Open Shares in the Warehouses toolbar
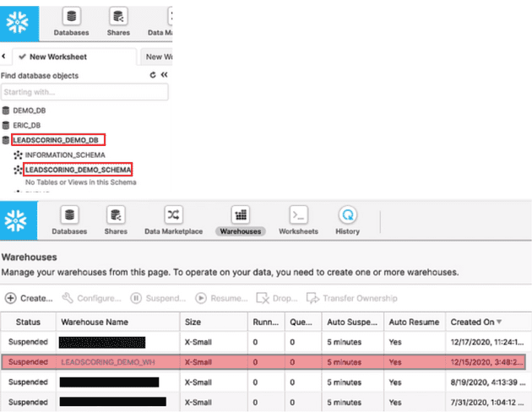 (116, 220)
